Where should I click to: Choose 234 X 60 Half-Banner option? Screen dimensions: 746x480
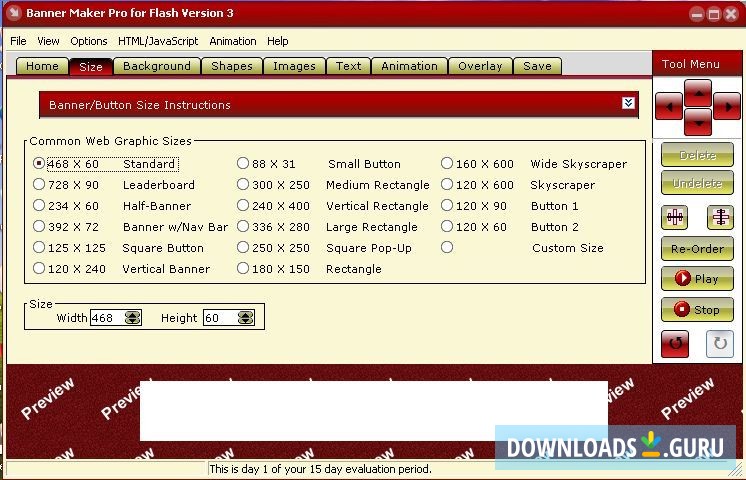[112, 206]
